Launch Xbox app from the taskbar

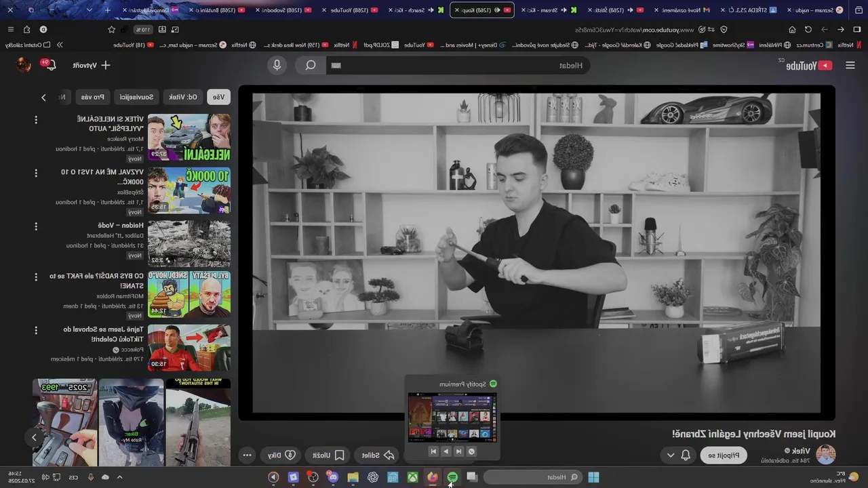[412, 477]
